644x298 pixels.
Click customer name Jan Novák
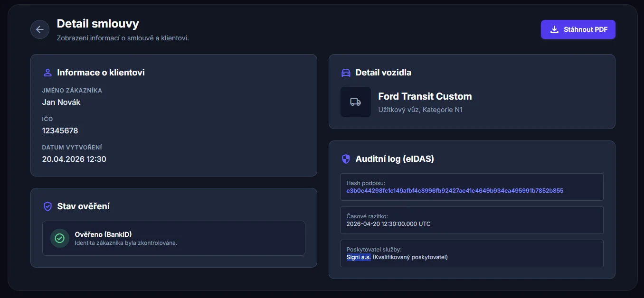click(61, 102)
